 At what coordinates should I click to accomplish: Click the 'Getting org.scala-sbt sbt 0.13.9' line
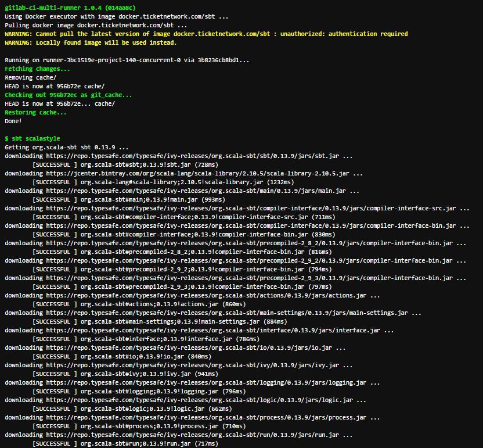[x=67, y=147]
